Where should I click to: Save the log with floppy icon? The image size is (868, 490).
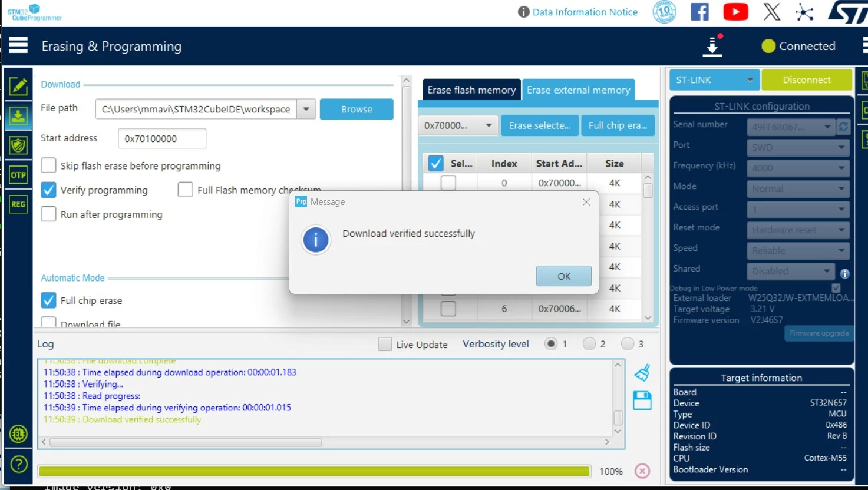642,400
